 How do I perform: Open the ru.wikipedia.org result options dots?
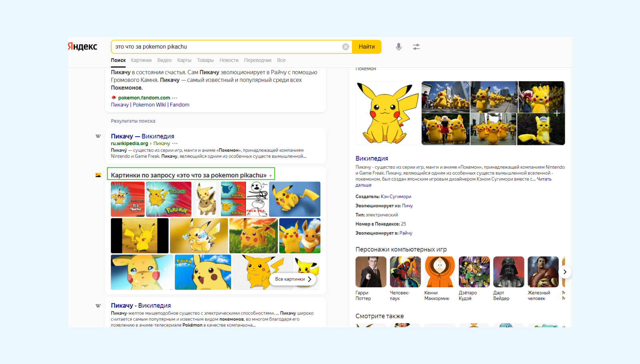[x=175, y=143]
